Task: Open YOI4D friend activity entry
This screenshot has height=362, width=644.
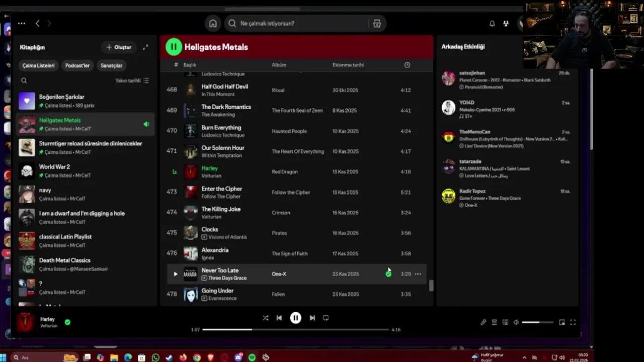Action: click(x=506, y=109)
